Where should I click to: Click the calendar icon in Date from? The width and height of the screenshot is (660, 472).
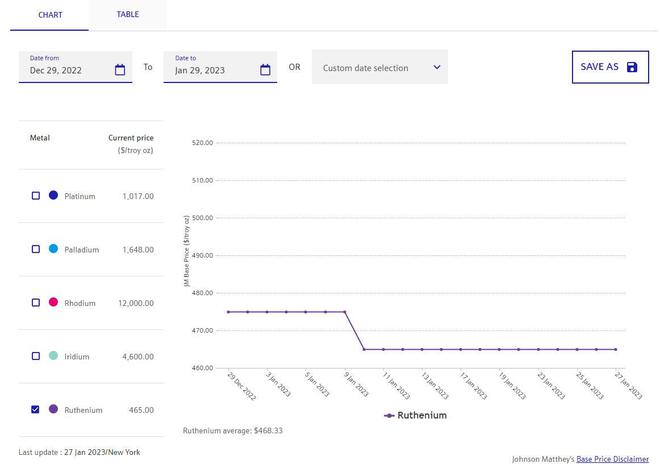click(120, 70)
